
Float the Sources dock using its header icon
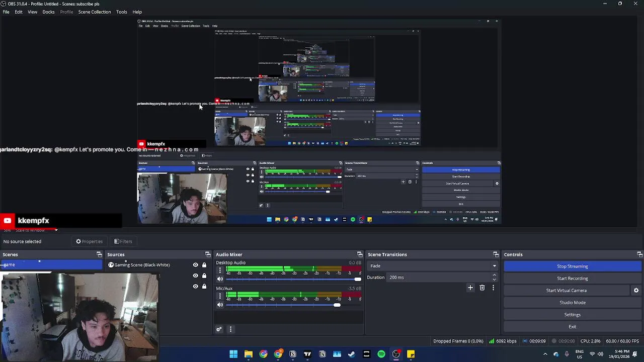pyautogui.click(x=208, y=254)
